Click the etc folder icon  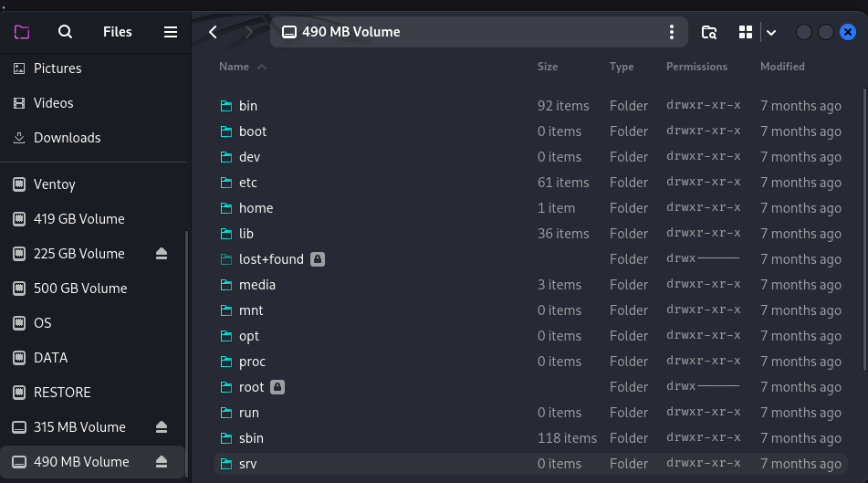(225, 183)
